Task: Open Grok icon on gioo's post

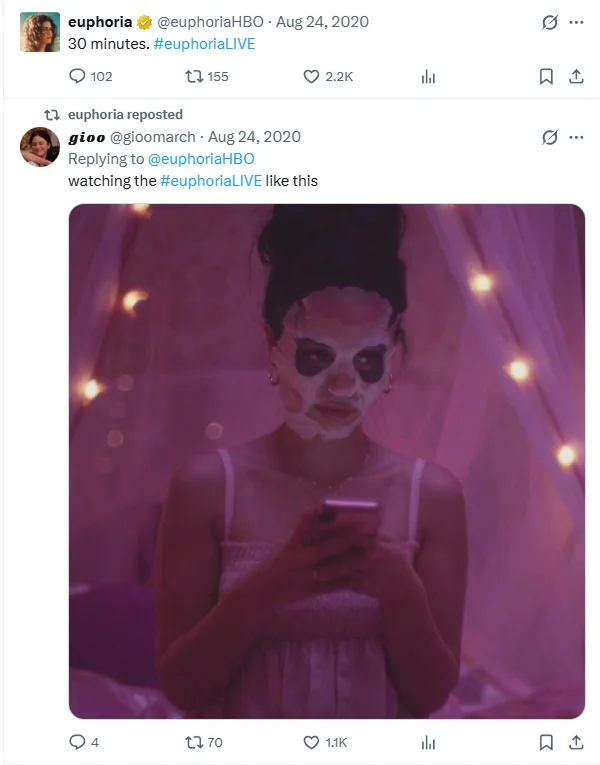Action: click(x=548, y=136)
